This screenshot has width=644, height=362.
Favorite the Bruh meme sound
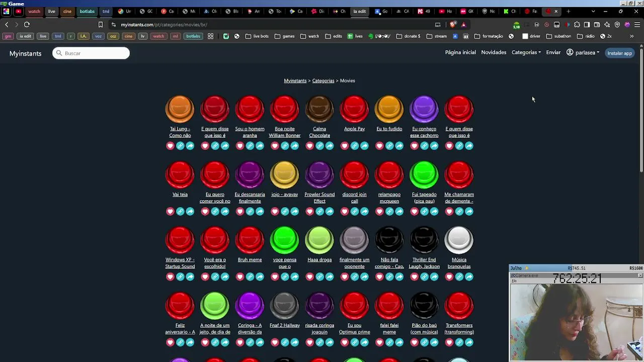pos(240,277)
